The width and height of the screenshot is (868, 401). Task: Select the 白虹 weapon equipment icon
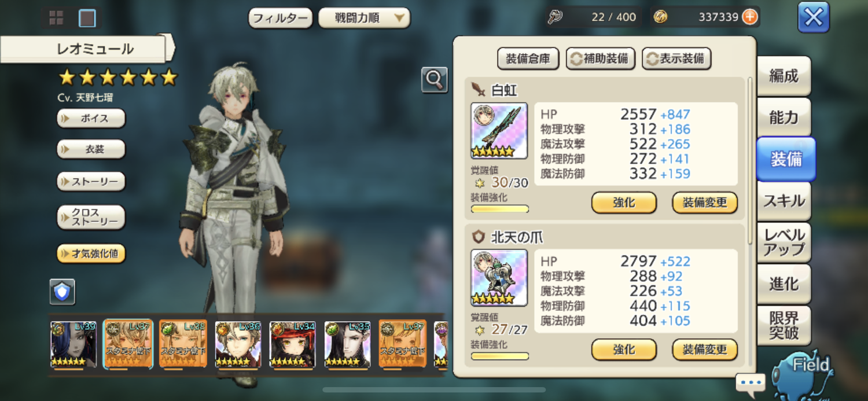click(x=499, y=131)
